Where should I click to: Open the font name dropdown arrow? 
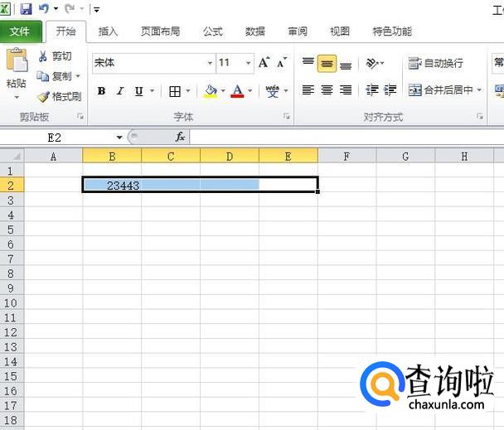coord(210,63)
